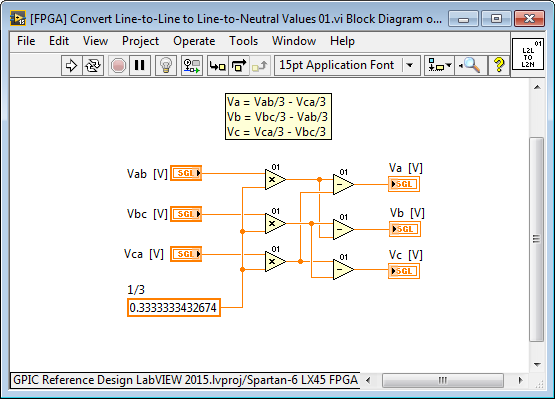This screenshot has width=555, height=399.
Task: Click the vertical scrollbar down arrow
Action: (537, 364)
